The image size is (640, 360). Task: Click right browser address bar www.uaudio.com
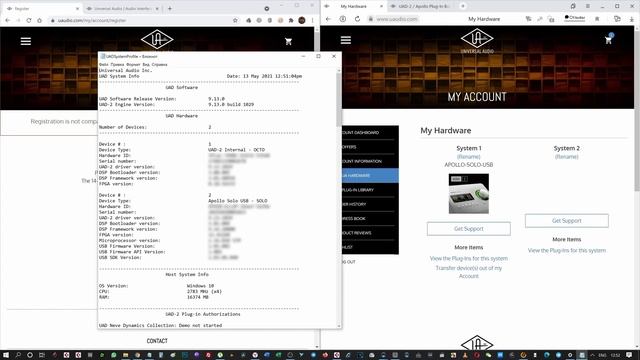pyautogui.click(x=396, y=19)
